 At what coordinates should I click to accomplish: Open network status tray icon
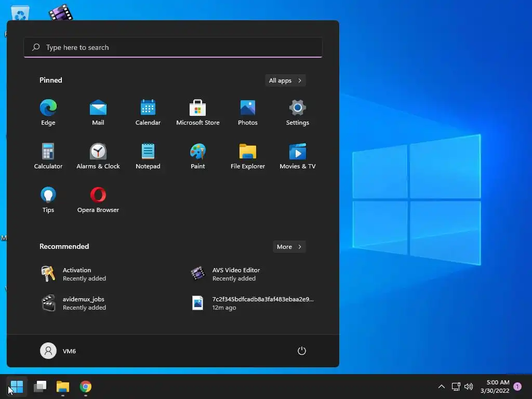(456, 387)
